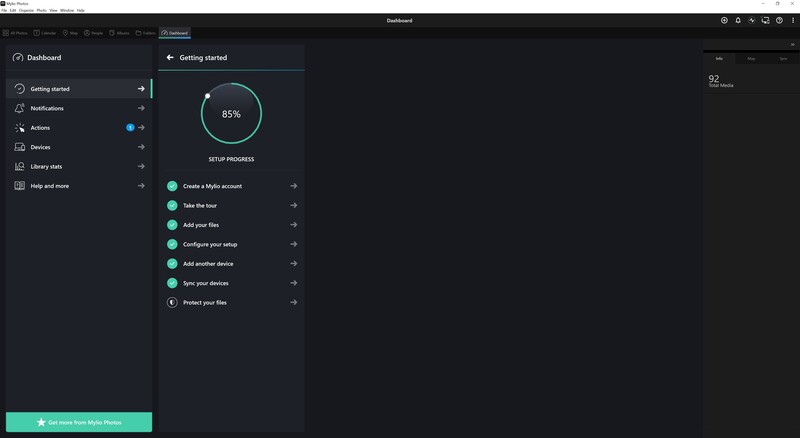Open the devices icon in top toolbar
The height and width of the screenshot is (438, 800).
click(765, 20)
